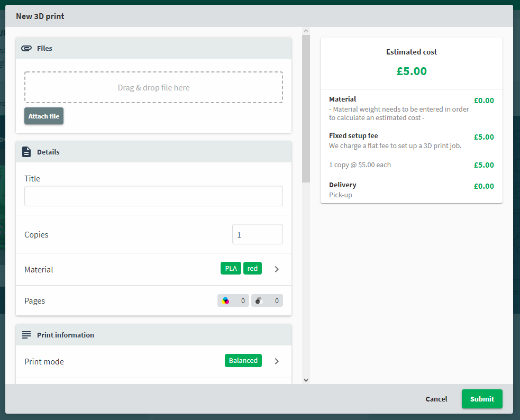Click the scrollbar down arrow
This screenshot has height=420, width=520.
(x=306, y=380)
